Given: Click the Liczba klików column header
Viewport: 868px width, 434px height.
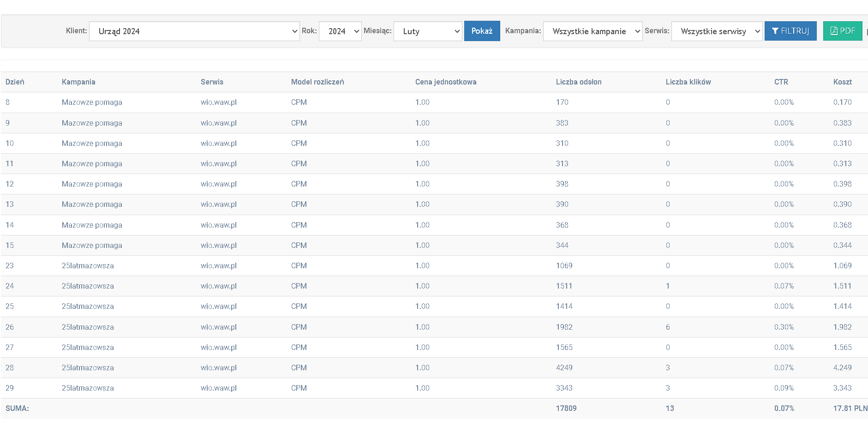Looking at the screenshot, I should [x=688, y=82].
